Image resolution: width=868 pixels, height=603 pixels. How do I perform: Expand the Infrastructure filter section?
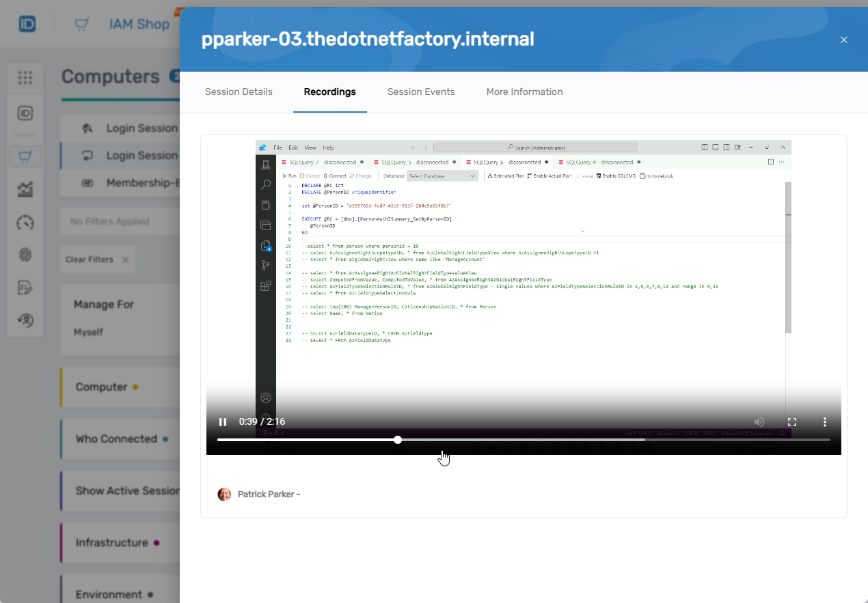click(111, 543)
